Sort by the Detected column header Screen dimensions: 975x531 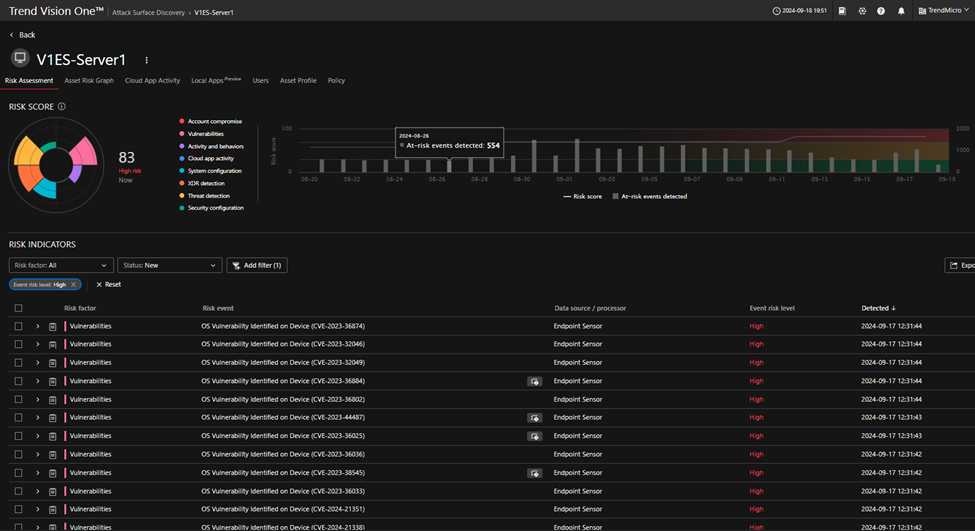[x=878, y=308]
